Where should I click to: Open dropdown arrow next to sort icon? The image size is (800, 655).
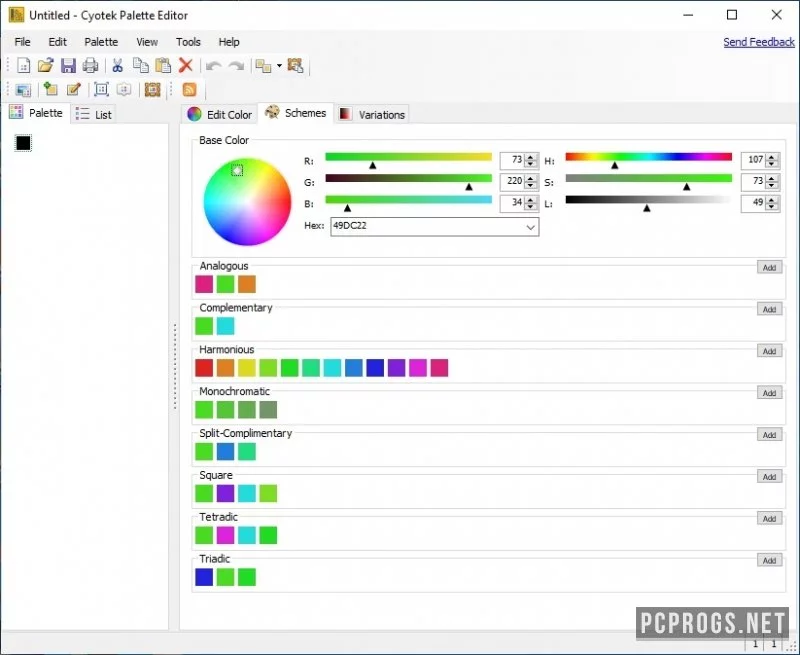[279, 66]
